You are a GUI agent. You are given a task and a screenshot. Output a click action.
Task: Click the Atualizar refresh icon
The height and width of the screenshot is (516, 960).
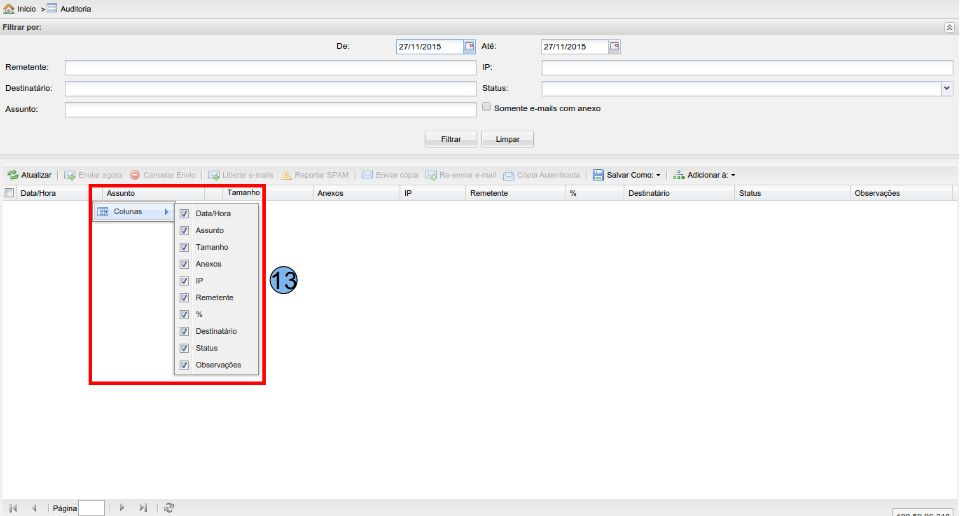[13, 175]
